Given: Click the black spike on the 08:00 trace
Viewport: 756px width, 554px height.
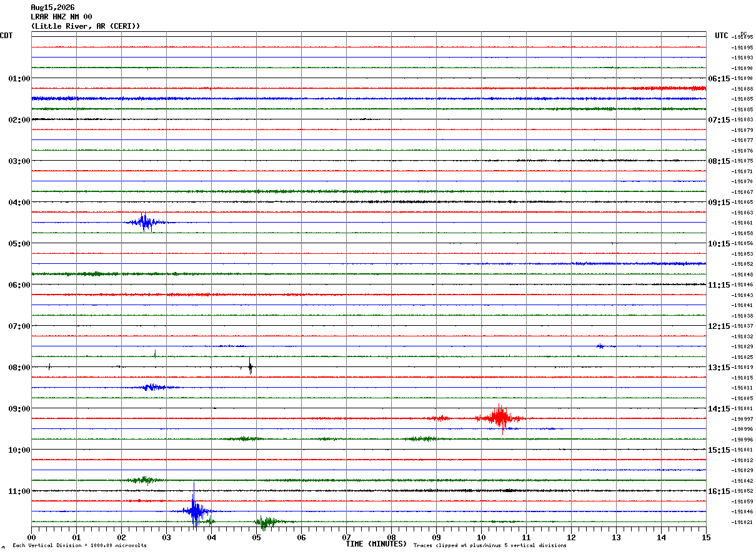Looking at the screenshot, I should [250, 366].
